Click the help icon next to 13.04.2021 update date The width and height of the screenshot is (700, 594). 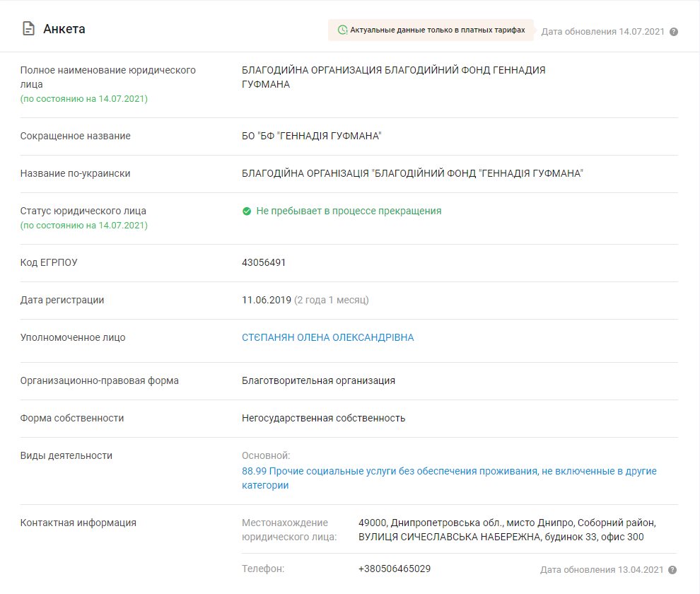click(674, 570)
